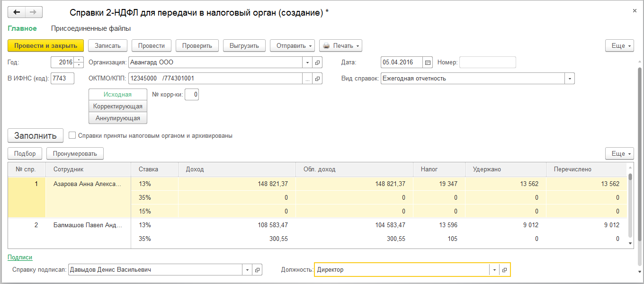Click the Удержано column header
The image size is (644, 284).
pyautogui.click(x=506, y=169)
